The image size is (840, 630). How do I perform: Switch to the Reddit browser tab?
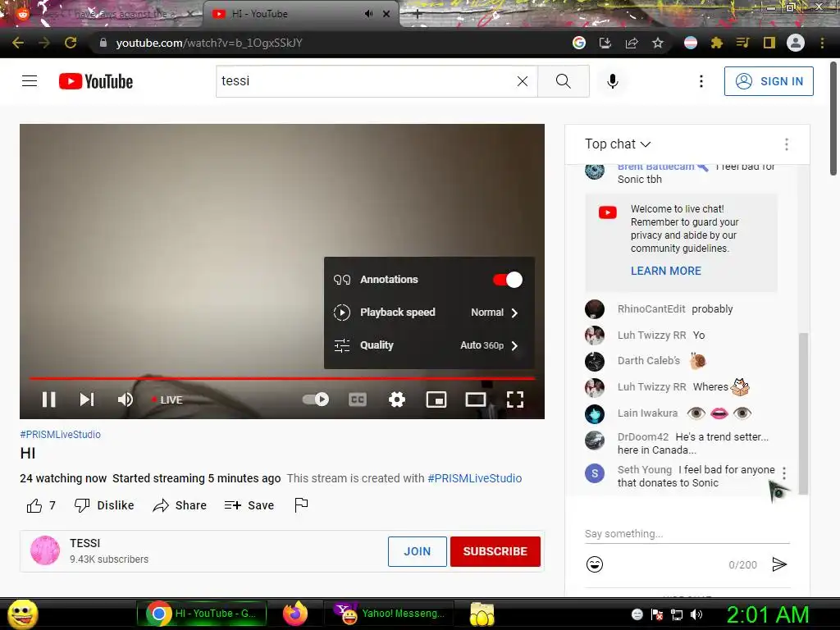coord(102,14)
